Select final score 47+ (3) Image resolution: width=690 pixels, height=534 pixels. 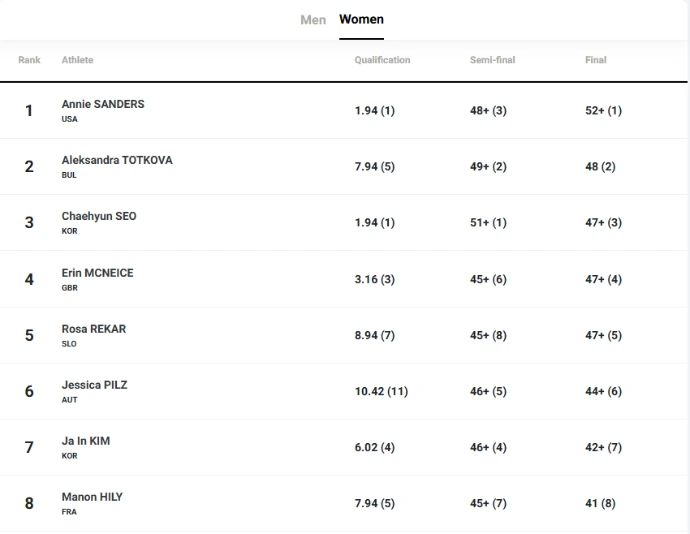click(603, 222)
